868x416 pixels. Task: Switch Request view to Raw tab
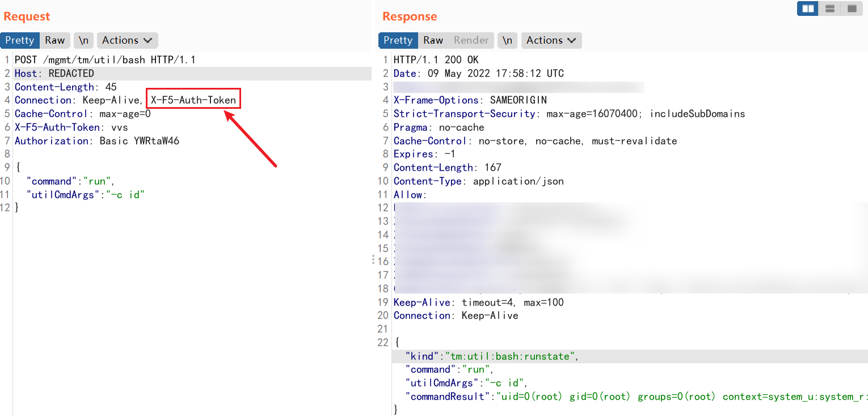pos(55,40)
